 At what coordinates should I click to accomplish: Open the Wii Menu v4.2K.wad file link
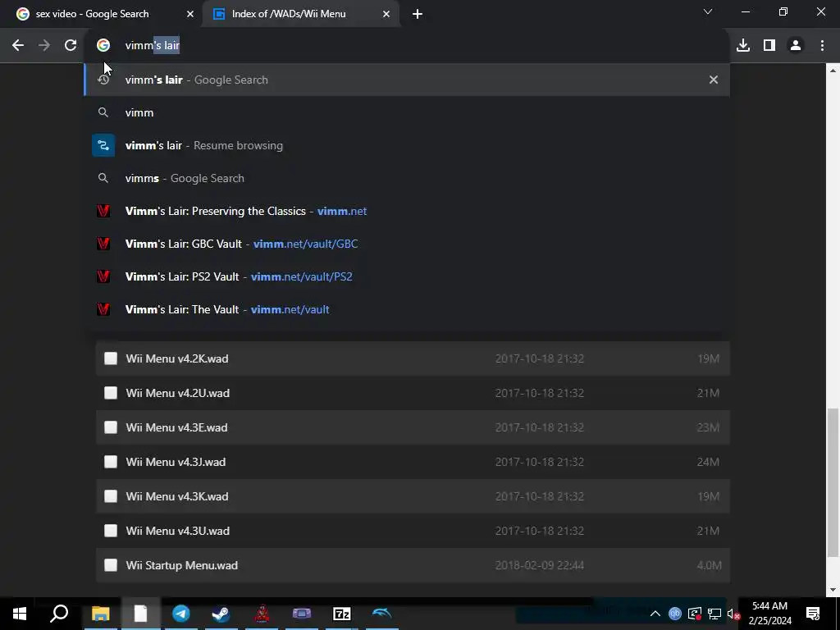[177, 358]
